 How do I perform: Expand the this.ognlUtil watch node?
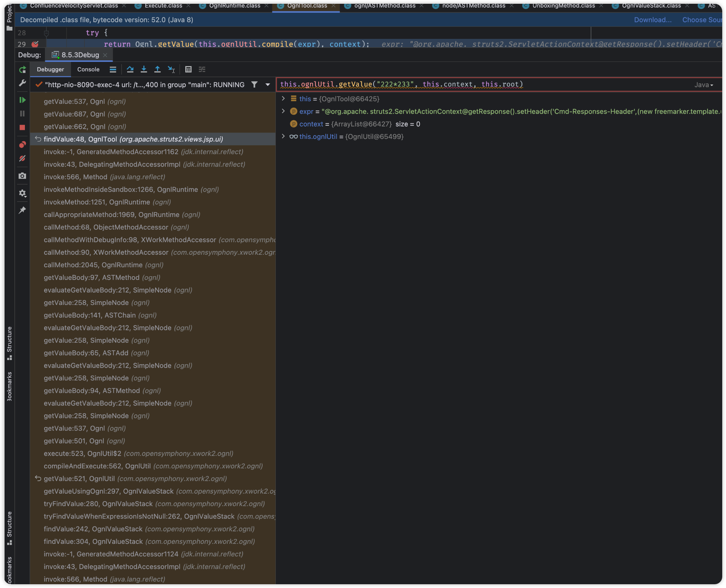point(283,136)
